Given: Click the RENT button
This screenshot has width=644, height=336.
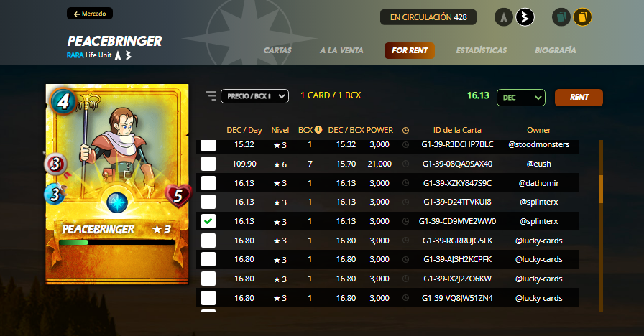Looking at the screenshot, I should click(x=579, y=98).
